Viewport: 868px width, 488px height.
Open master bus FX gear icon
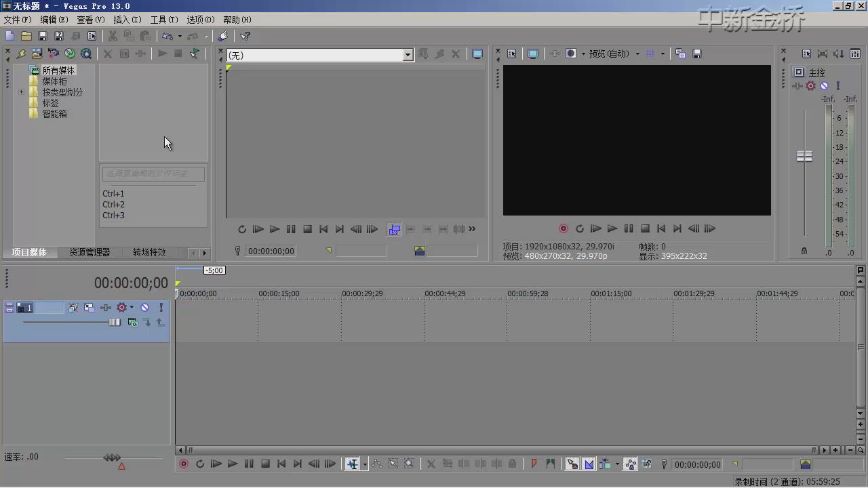tap(810, 86)
